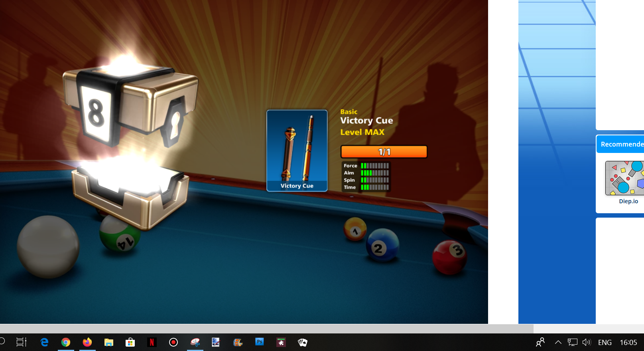This screenshot has width=644, height=351.
Task: Open Microsoft Store from the taskbar
Action: tap(130, 342)
